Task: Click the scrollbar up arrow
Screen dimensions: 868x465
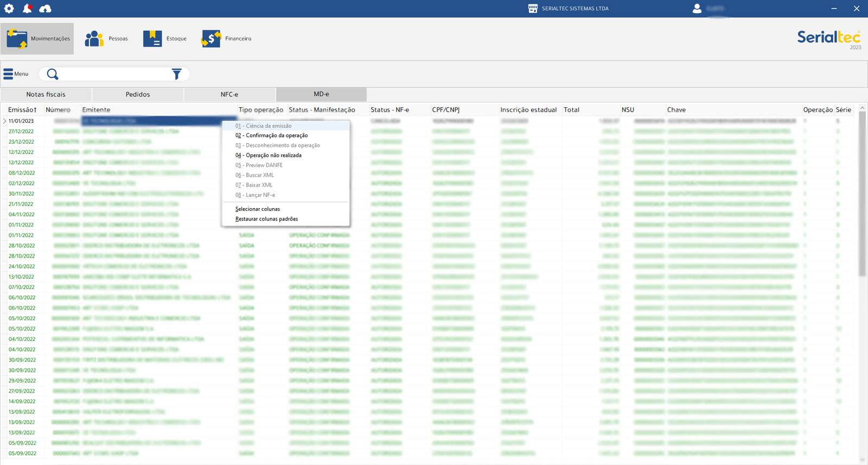Action: [863, 108]
